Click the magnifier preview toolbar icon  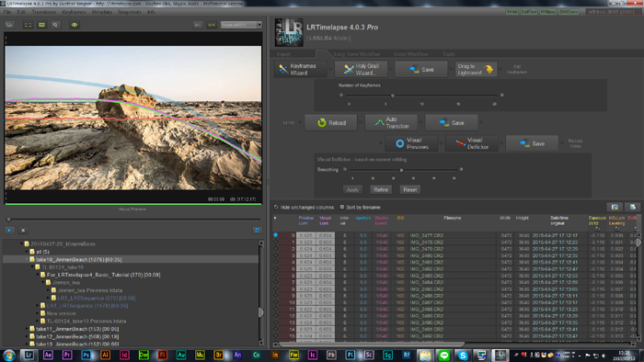click(x=55, y=25)
